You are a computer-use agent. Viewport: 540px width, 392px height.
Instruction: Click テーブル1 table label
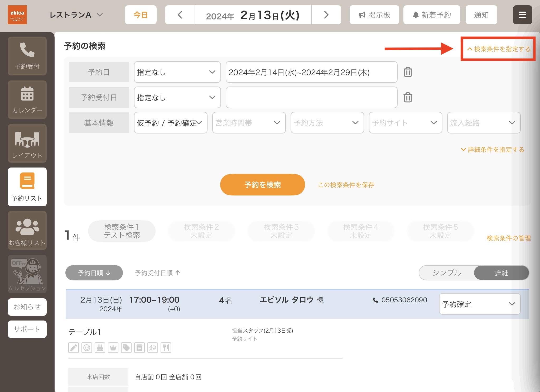(x=85, y=332)
